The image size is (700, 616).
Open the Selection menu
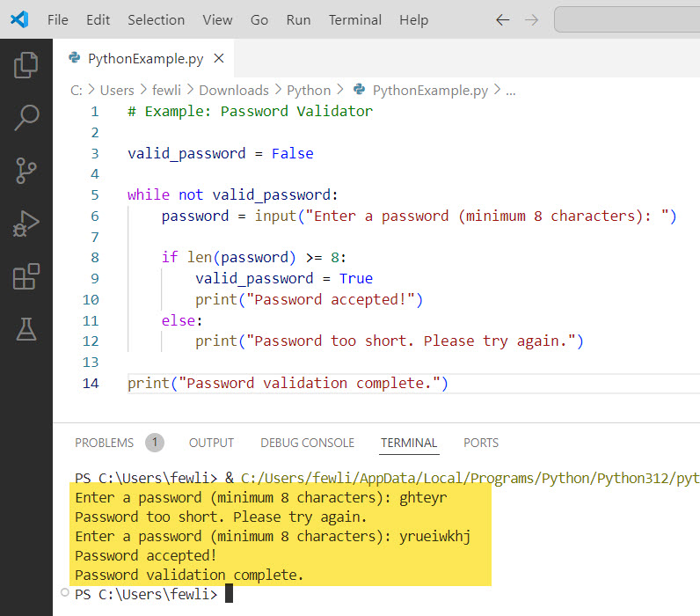(156, 19)
